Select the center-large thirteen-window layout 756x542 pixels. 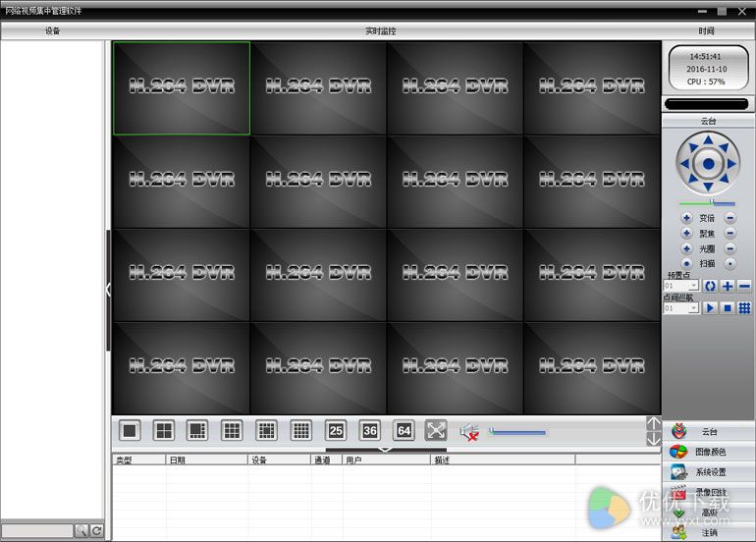pos(266,431)
